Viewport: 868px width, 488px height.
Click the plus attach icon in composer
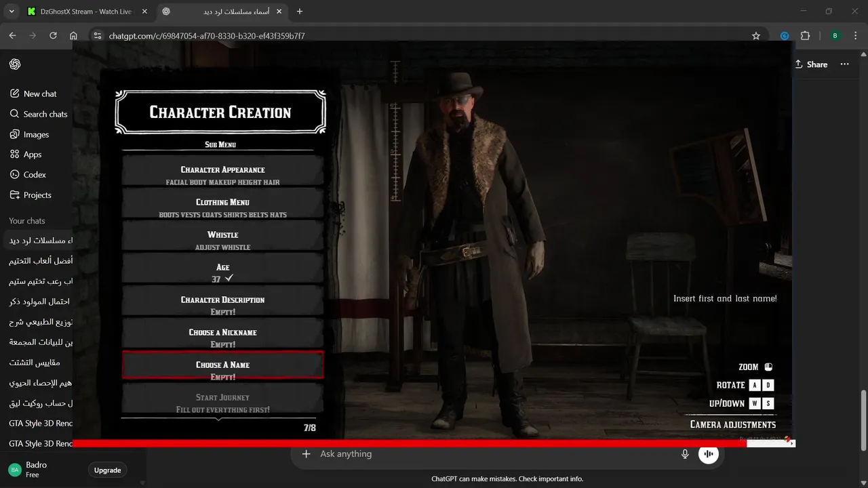[x=306, y=454]
